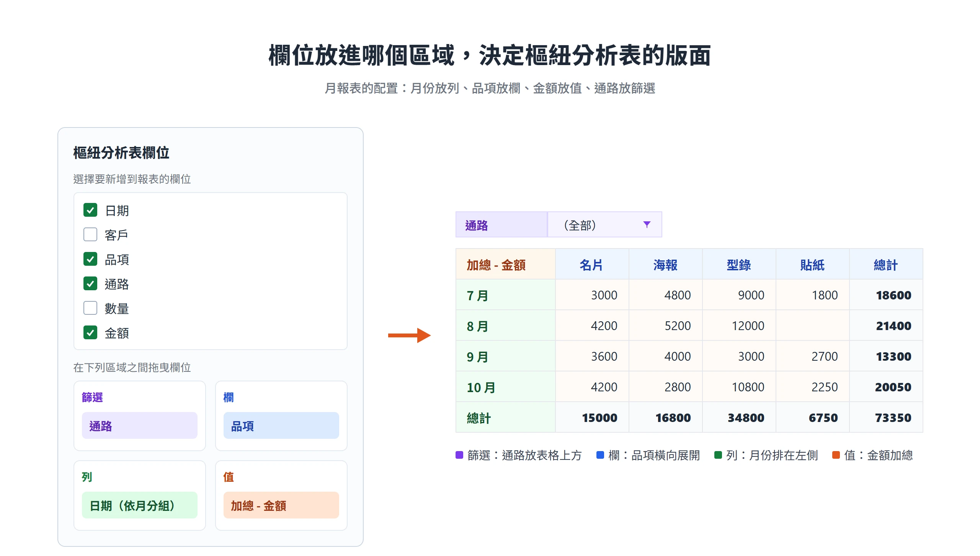The height and width of the screenshot is (556, 980).
Task: Click the 值 area heading
Action: click(229, 477)
